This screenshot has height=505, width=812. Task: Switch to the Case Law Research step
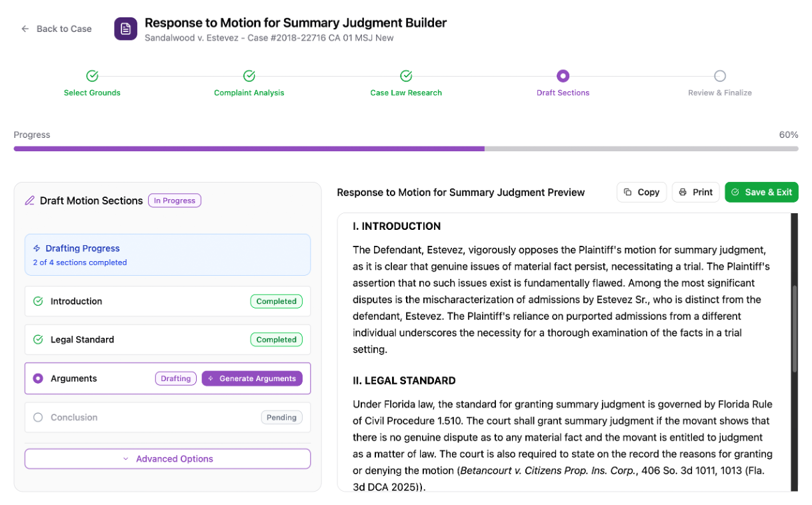(x=406, y=76)
